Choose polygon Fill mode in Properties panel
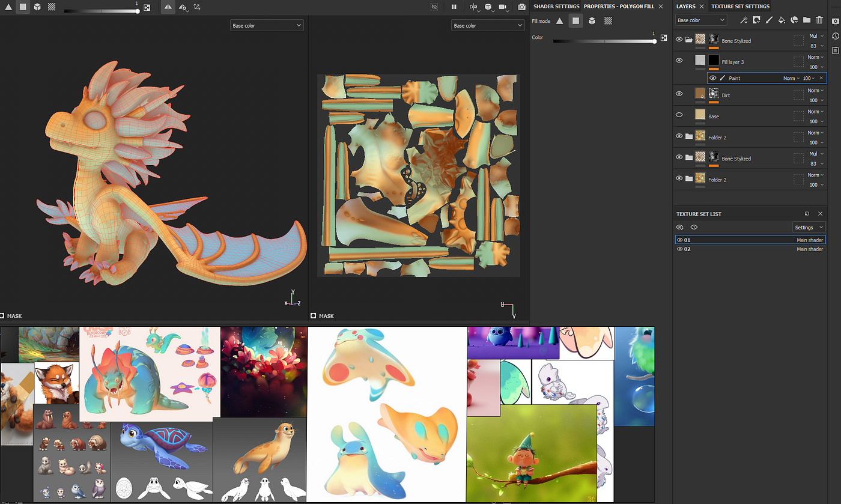 point(575,21)
